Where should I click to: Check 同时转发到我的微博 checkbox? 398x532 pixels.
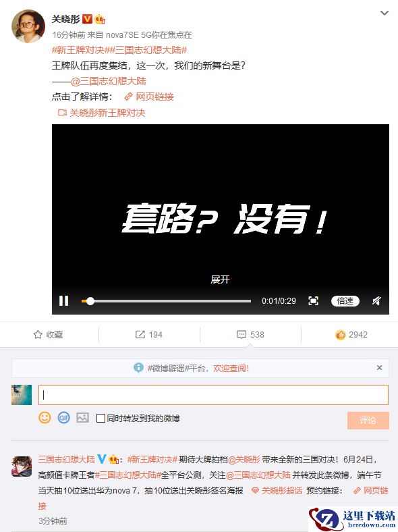(101, 419)
